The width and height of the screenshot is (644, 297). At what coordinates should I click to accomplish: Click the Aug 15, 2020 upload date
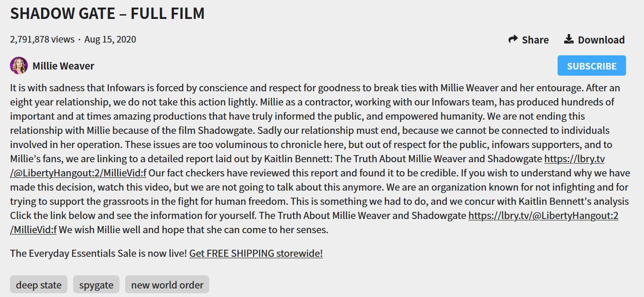(110, 39)
